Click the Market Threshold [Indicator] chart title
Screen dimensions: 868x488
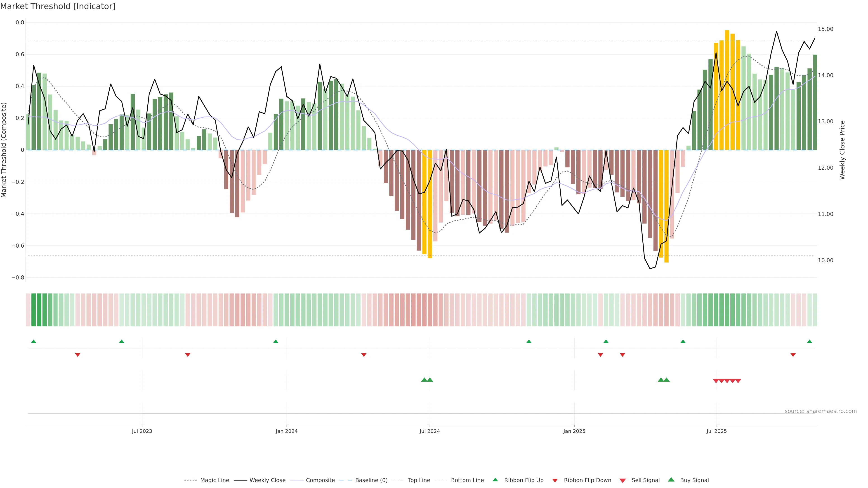point(58,6)
